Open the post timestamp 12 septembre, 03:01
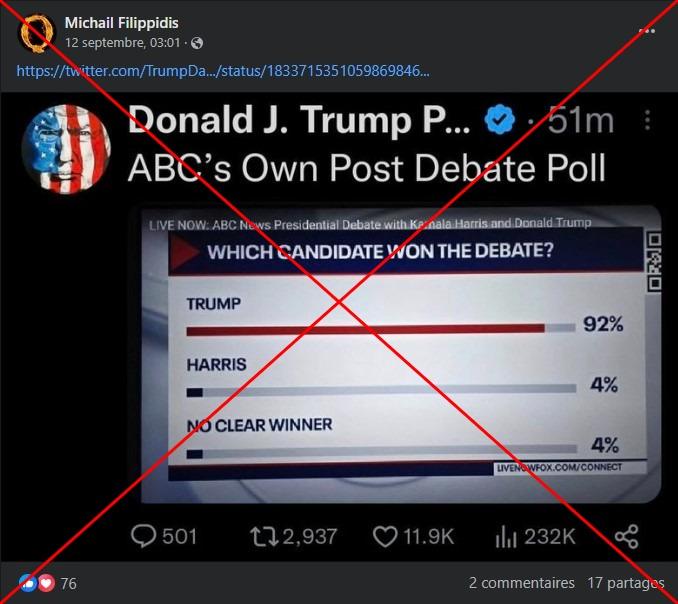 (122, 42)
